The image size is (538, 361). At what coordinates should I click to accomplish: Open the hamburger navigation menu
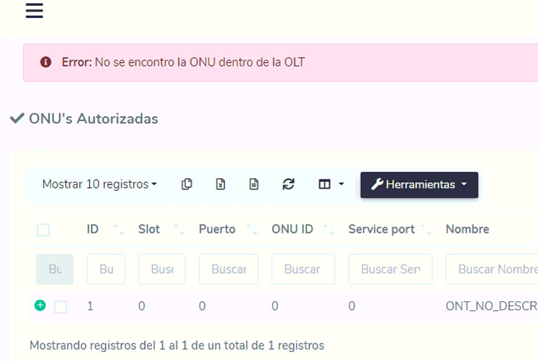click(x=34, y=11)
